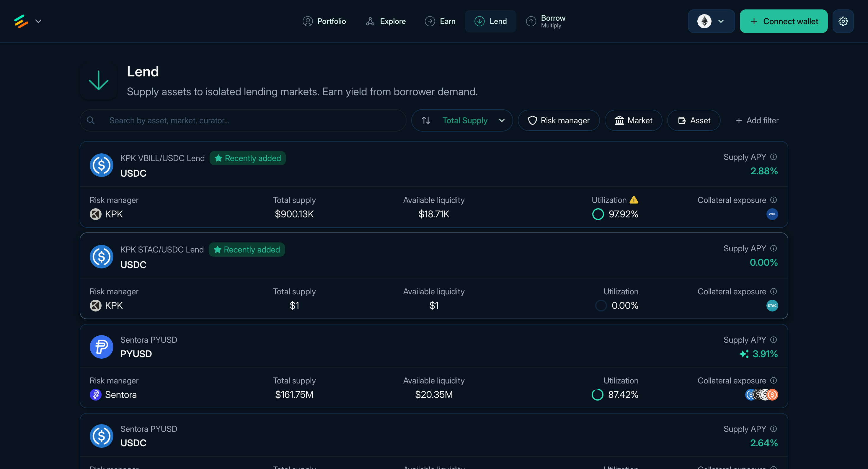Open Supply APY info for 2.64% card

[x=774, y=429]
